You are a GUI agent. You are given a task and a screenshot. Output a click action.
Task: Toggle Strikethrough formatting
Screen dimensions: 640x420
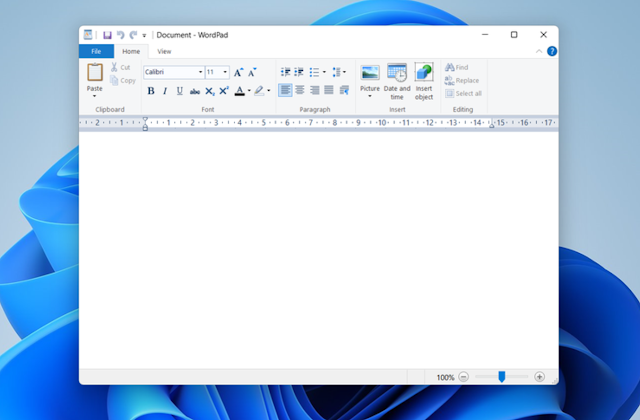(195, 91)
